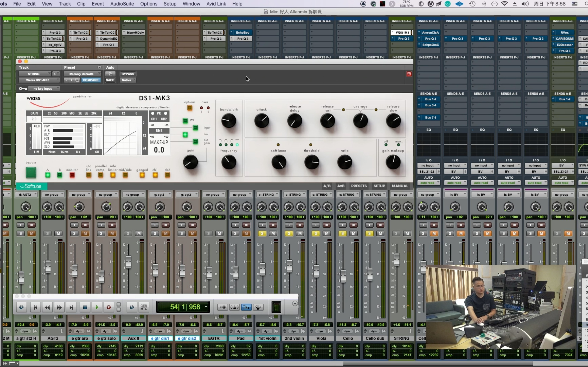The image size is (588, 367).
Task: Arm the transport Record button
Action: point(109,307)
